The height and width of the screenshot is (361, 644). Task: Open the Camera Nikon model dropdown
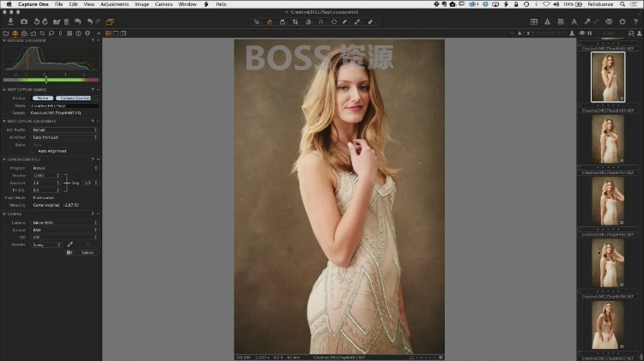coord(64,222)
